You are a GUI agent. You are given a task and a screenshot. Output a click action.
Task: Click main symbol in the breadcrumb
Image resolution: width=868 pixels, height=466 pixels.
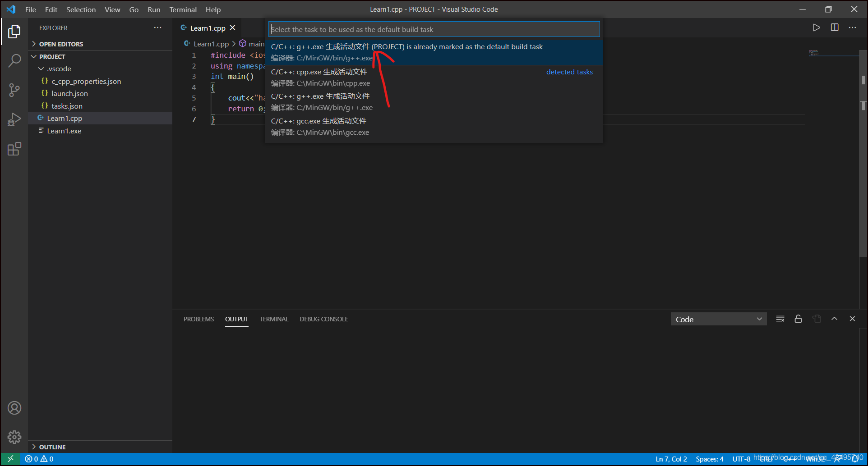pos(252,44)
